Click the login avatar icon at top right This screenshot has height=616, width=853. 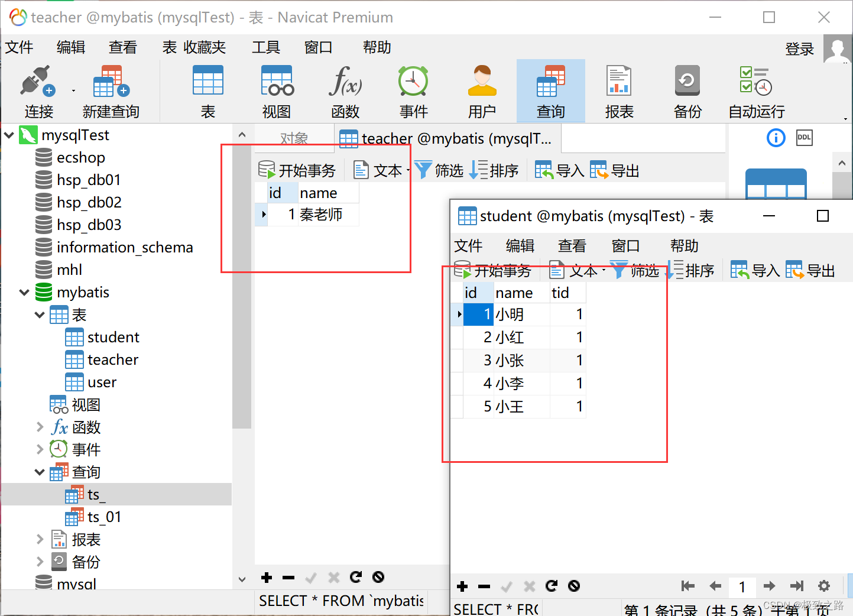click(837, 48)
